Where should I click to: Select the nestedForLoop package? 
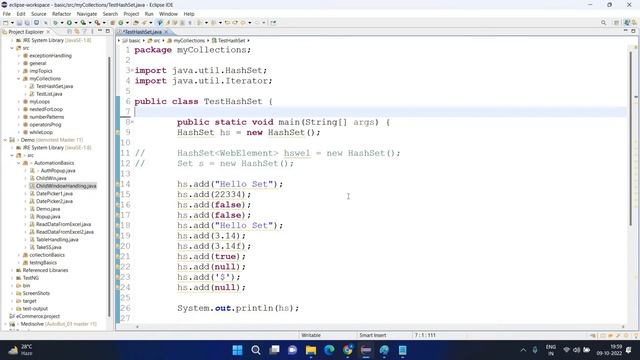pos(46,109)
